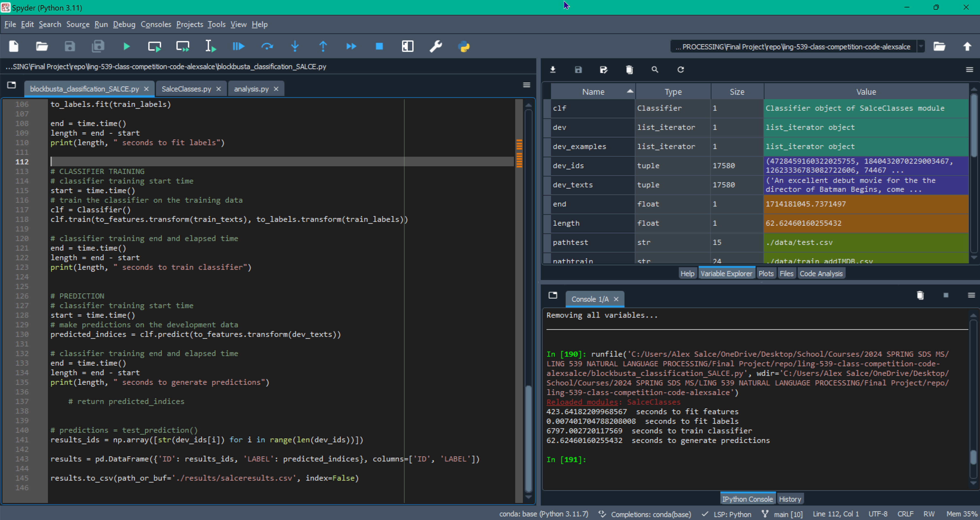Click the Plots tab in panel
Viewport: 980px width, 520px height.
pyautogui.click(x=765, y=273)
